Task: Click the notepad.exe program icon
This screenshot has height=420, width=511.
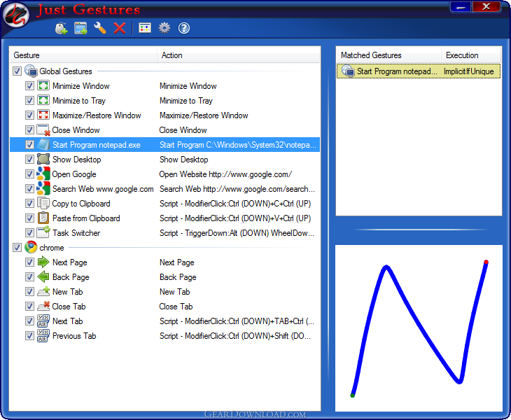Action: tap(43, 145)
